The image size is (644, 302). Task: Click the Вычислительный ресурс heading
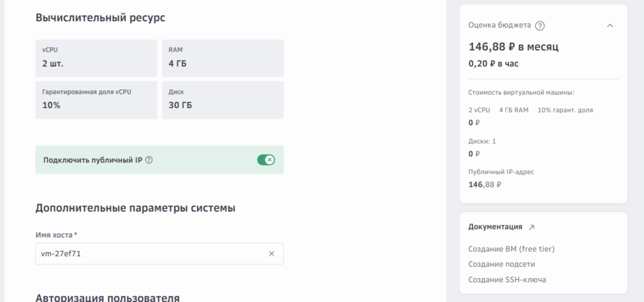(100, 18)
